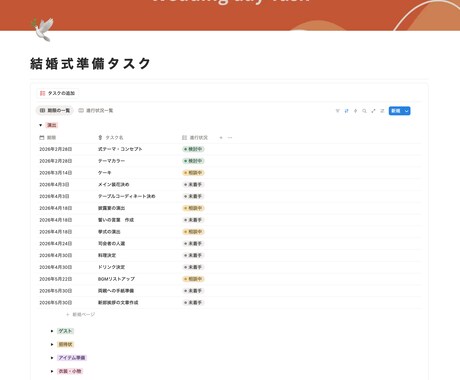Open database full-page expand icon
The image size is (460, 380).
373,111
